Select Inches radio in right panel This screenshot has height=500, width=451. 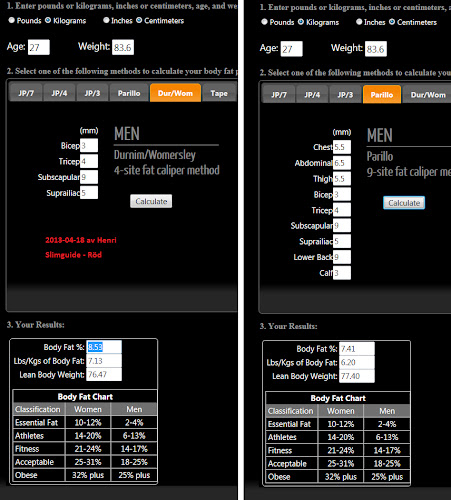(x=359, y=22)
